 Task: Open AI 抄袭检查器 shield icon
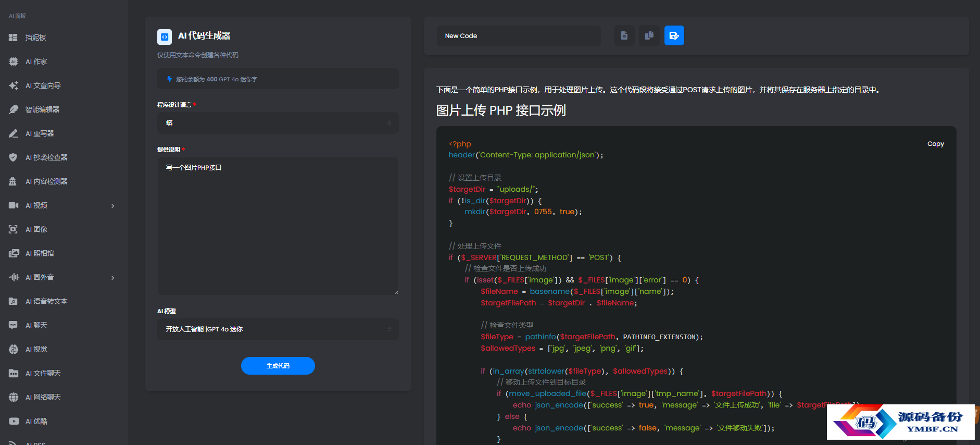click(14, 157)
